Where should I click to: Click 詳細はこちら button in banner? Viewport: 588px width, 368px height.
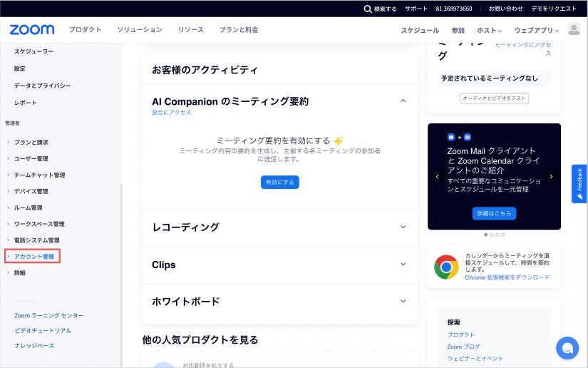click(494, 213)
